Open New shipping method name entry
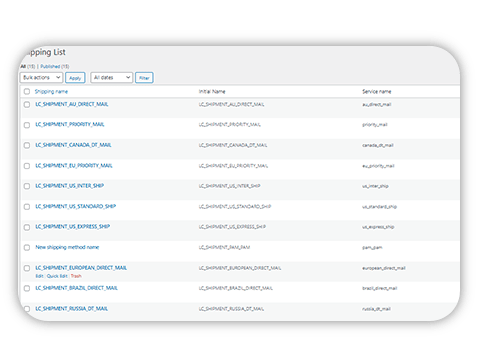The height and width of the screenshot is (362, 480). tap(67, 247)
